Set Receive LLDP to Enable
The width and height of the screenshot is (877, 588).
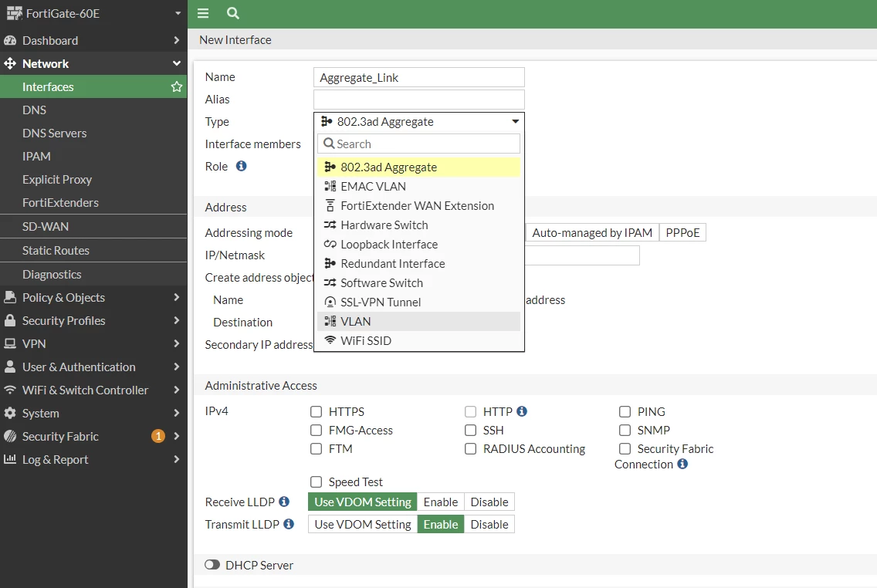coord(441,502)
